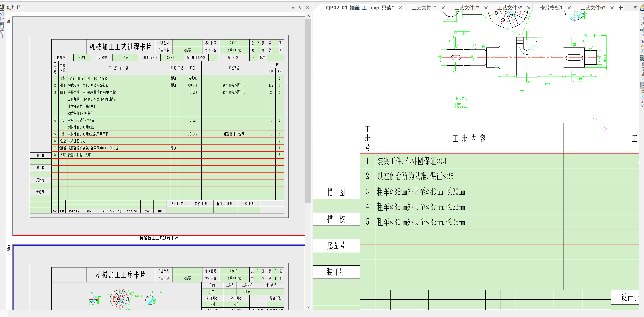
Task: Click the 幻灯片 panel title
Action: (x=14, y=8)
